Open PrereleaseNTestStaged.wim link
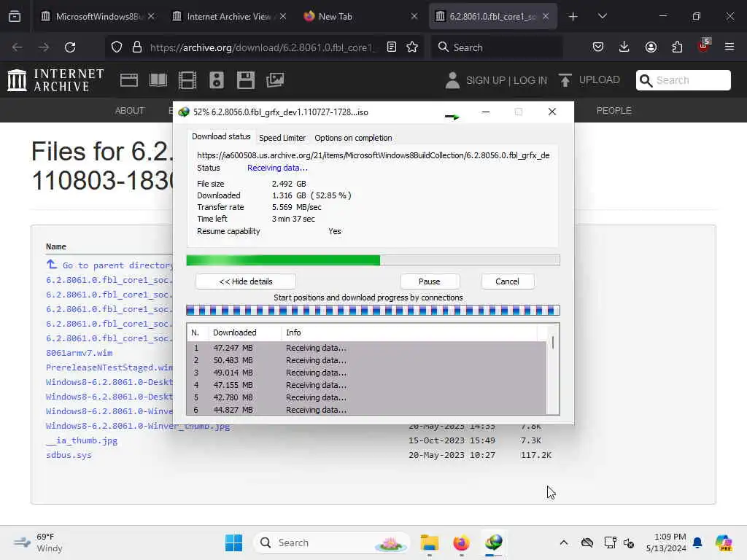The image size is (747, 560). click(x=109, y=367)
